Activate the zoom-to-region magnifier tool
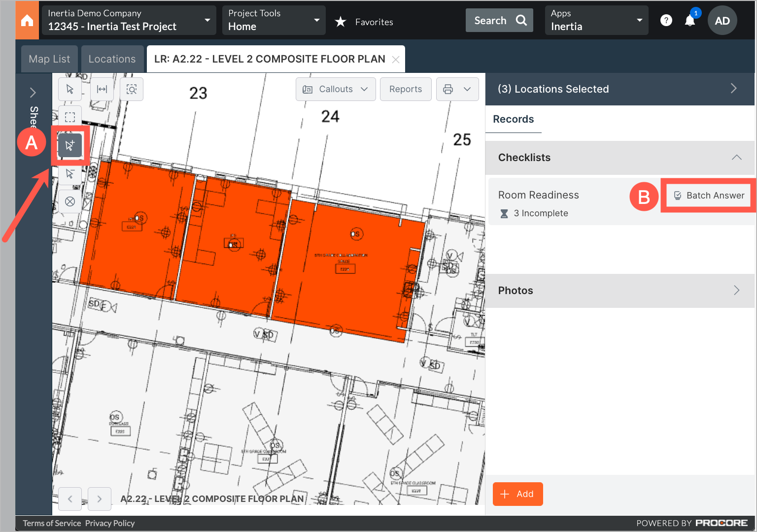 pyautogui.click(x=131, y=89)
